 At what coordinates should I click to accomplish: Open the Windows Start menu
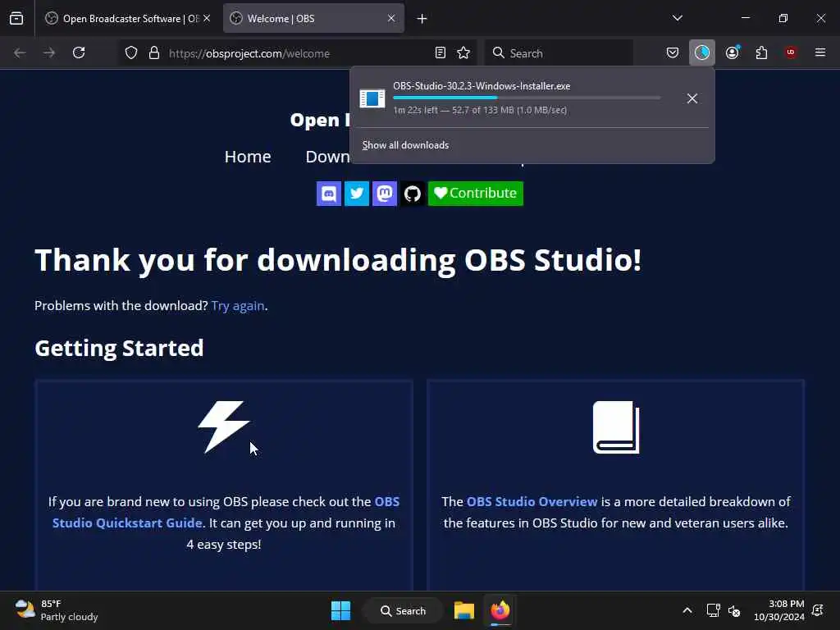pyautogui.click(x=340, y=610)
